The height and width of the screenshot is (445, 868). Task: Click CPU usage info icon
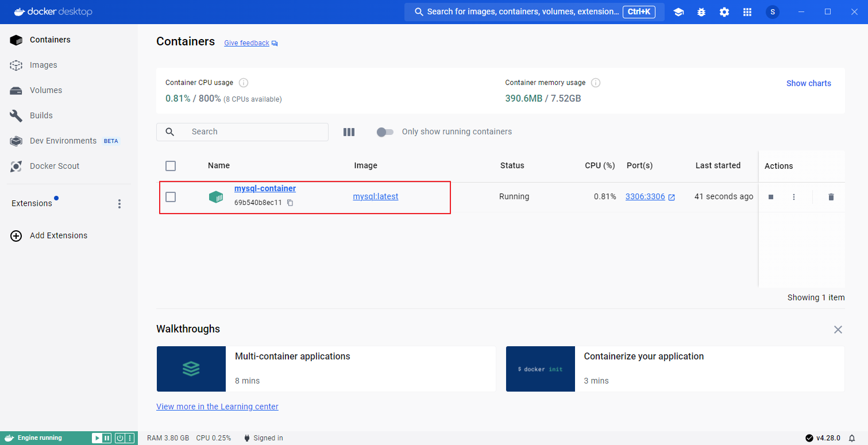pos(244,83)
